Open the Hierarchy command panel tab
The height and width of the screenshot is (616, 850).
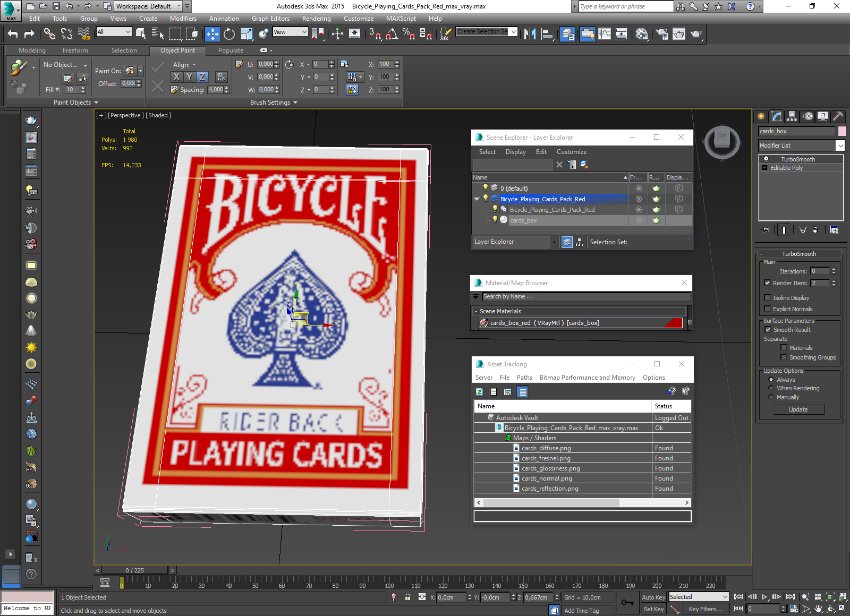point(792,116)
